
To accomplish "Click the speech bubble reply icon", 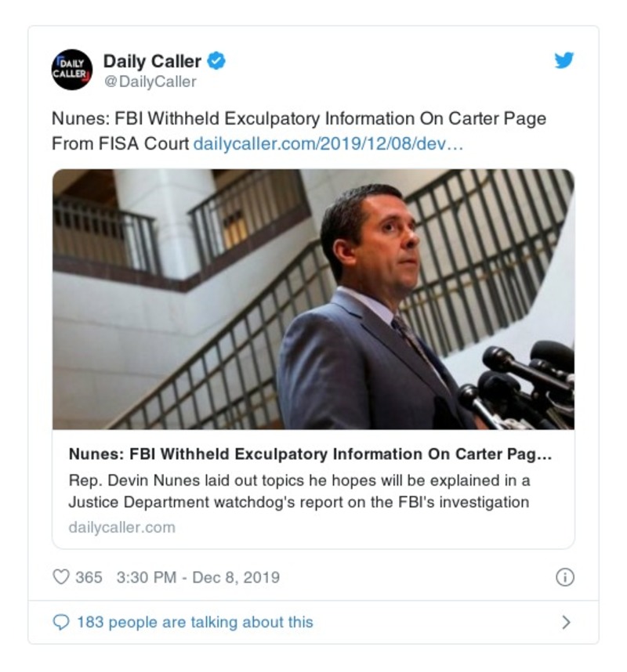I will click(61, 622).
